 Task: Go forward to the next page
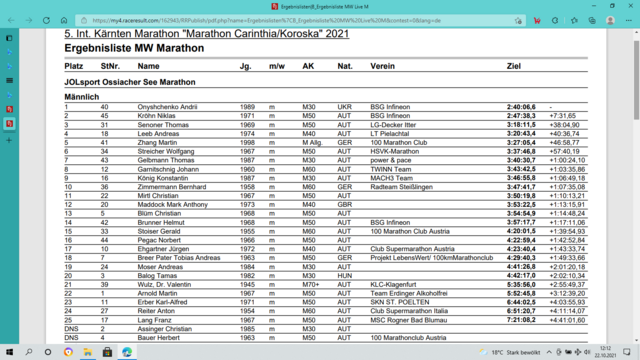click(x=29, y=20)
